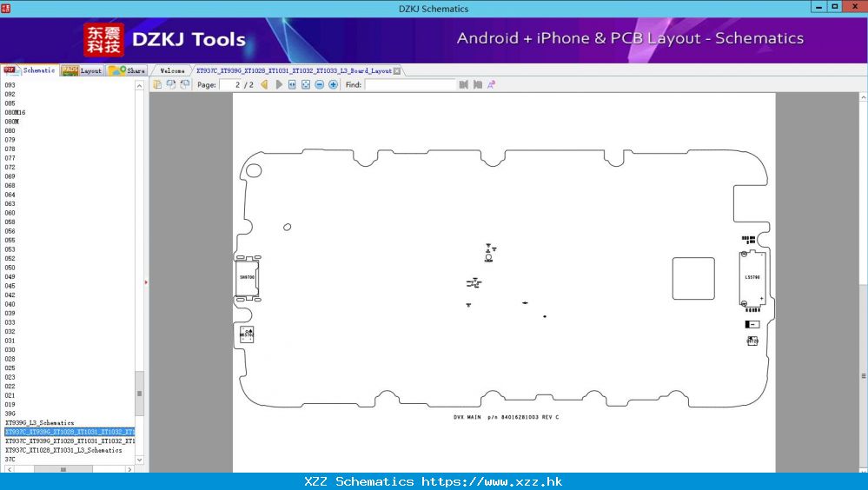Click the file list scroll down arrow
The width and height of the screenshot is (868, 490).
point(140,460)
